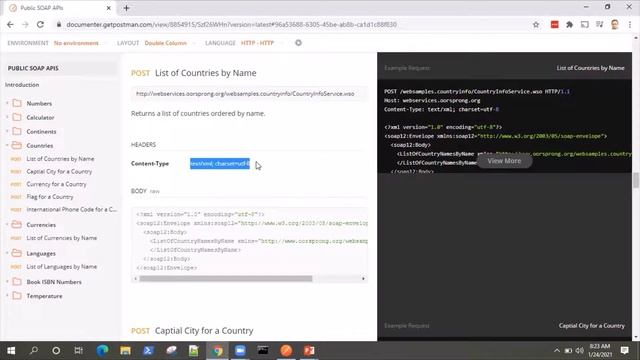Click the Calculator folder icon
Image resolution: width=640 pixels, height=360 pixels.
(x=17, y=118)
